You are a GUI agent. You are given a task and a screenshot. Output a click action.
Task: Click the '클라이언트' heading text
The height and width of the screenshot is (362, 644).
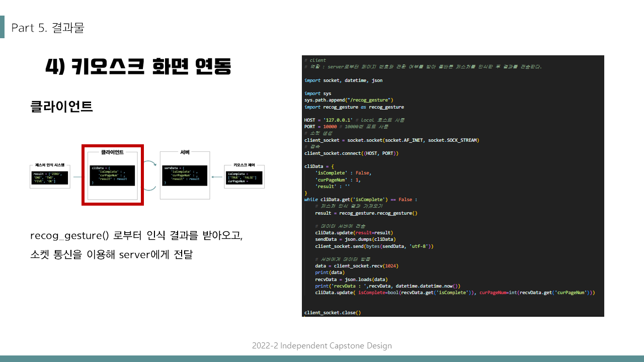tap(61, 107)
